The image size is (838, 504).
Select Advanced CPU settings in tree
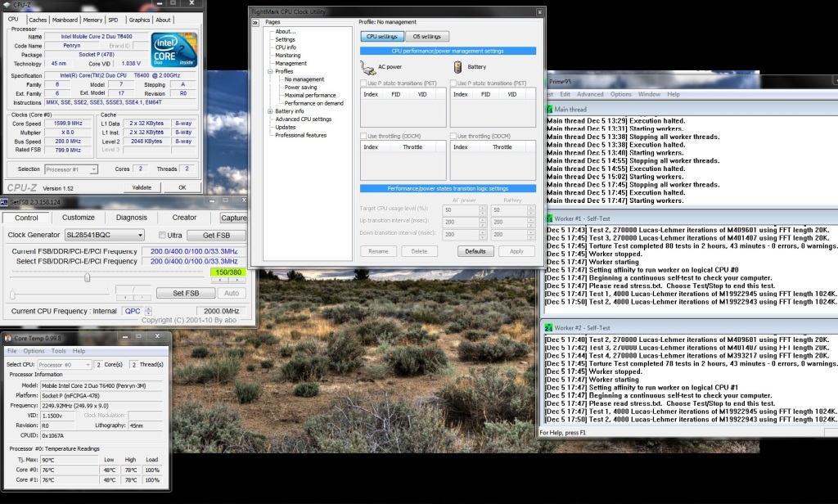coord(303,119)
